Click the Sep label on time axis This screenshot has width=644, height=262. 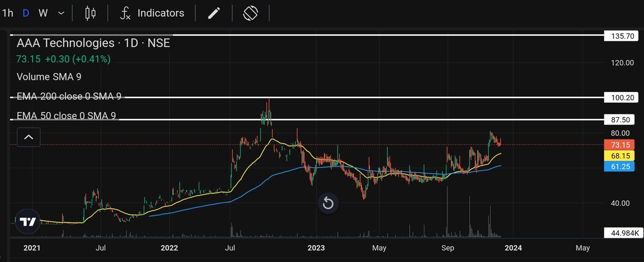[448, 248]
